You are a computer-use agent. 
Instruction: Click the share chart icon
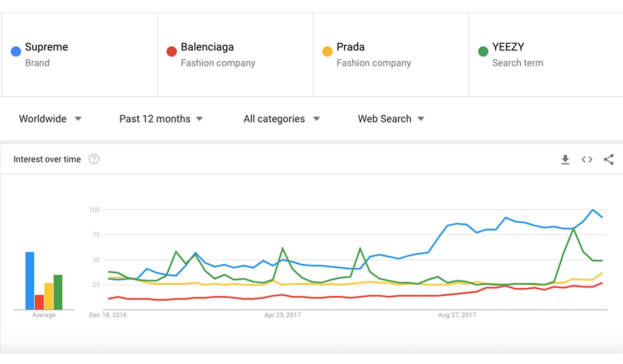pyautogui.click(x=608, y=160)
